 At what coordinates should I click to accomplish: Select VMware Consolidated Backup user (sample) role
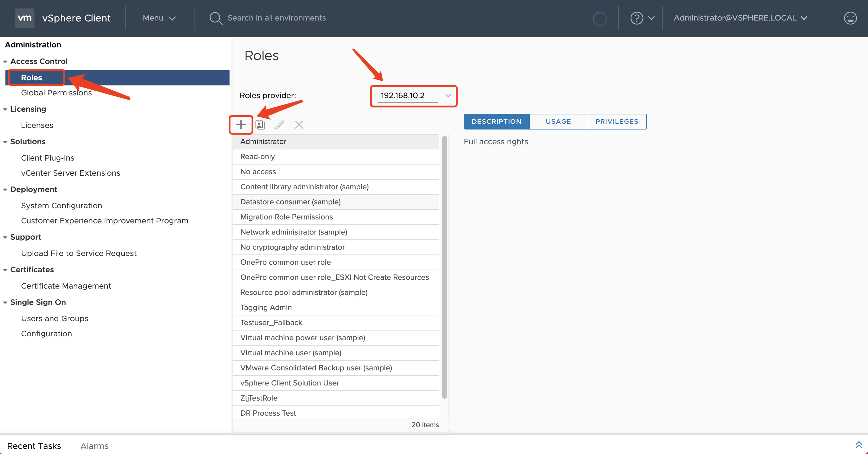coord(336,368)
